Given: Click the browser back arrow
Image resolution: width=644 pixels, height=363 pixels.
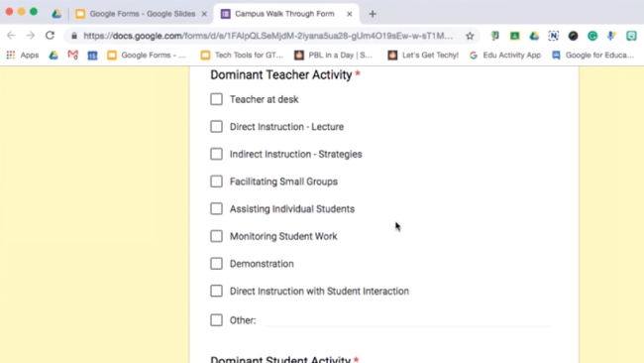Looking at the screenshot, I should point(11,36).
